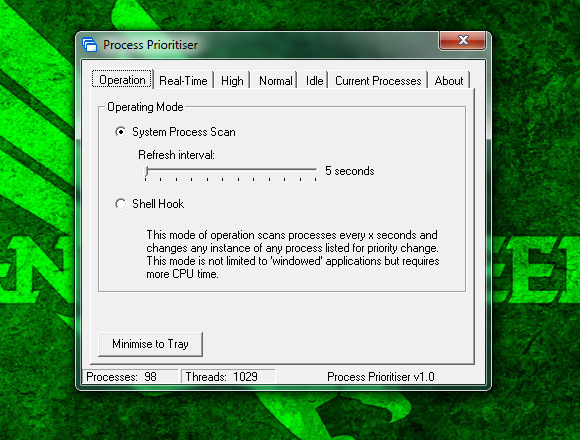Select the System Process Scan radio button
Image resolution: width=580 pixels, height=440 pixels.
[x=120, y=132]
